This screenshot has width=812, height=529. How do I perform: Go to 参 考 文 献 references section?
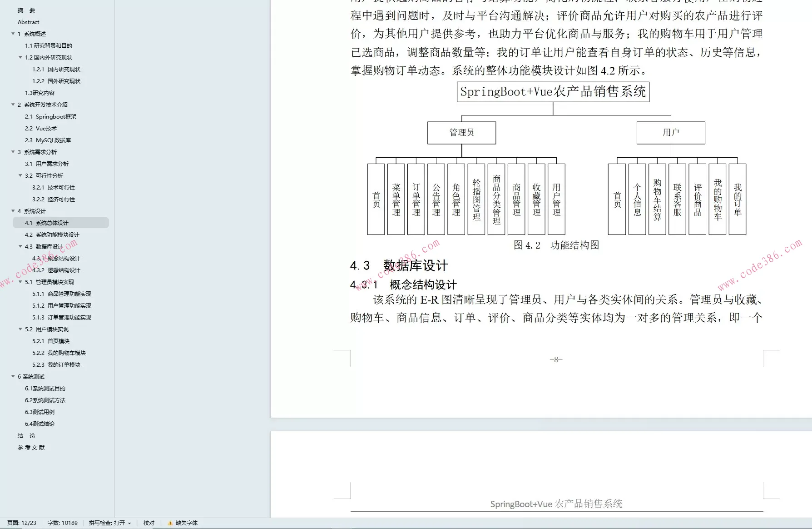[x=30, y=447]
